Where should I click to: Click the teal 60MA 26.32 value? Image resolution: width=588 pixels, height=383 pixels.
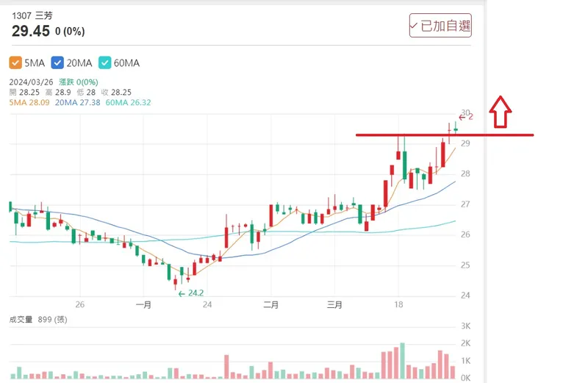coord(129,103)
